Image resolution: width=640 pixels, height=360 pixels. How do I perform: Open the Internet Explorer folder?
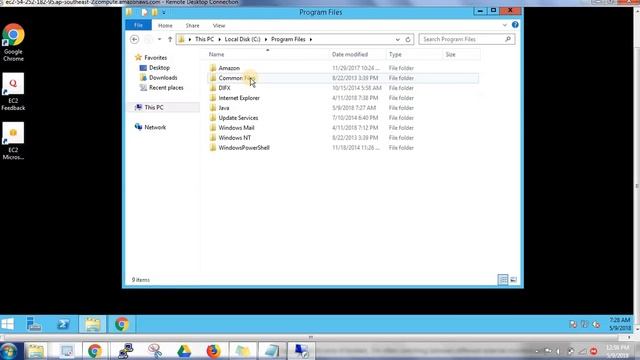click(239, 98)
